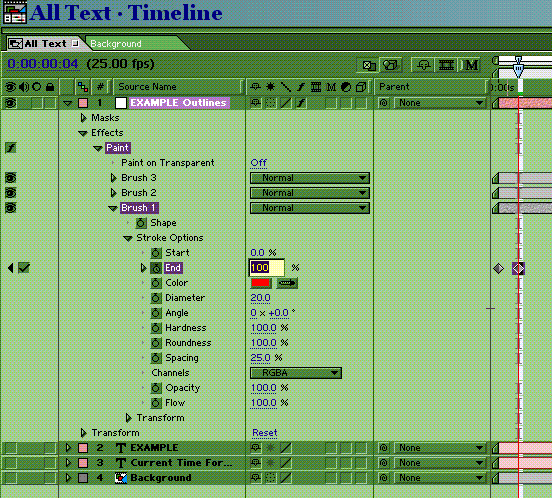
Task: Toggle stopwatch for End property
Action: (156, 268)
